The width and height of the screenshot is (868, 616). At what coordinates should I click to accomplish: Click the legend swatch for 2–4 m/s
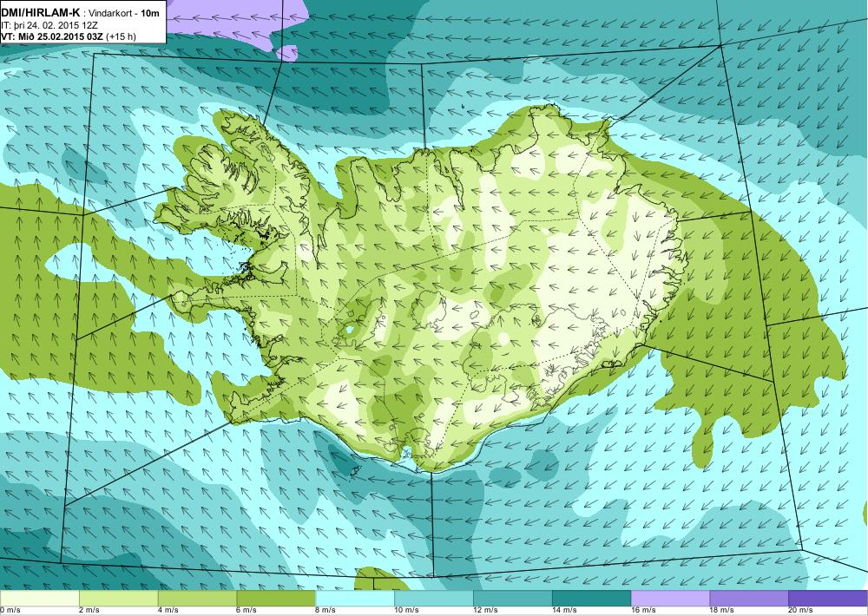tap(118, 599)
